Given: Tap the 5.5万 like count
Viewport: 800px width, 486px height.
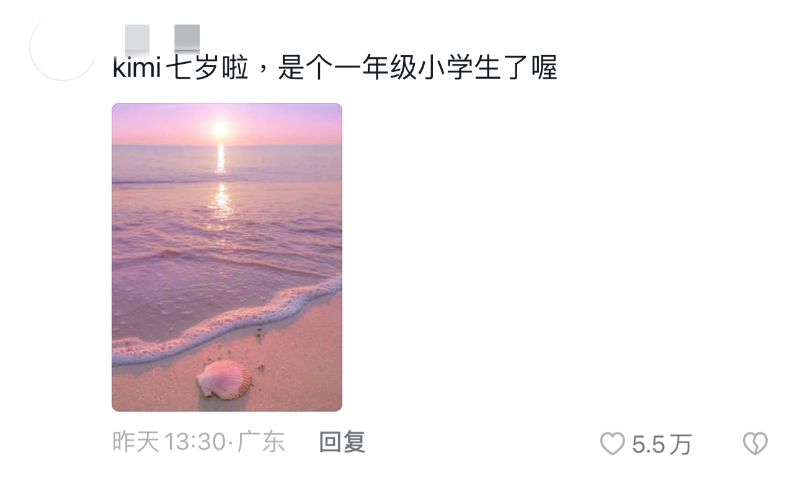Looking at the screenshot, I should [662, 444].
